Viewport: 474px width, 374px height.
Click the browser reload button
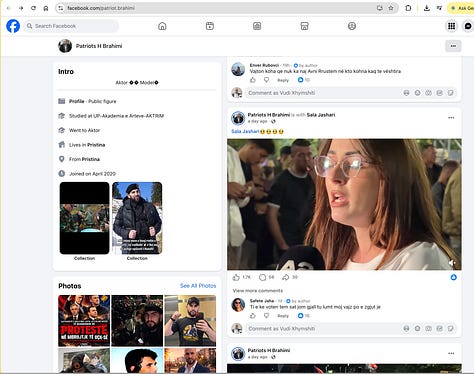coord(33,8)
